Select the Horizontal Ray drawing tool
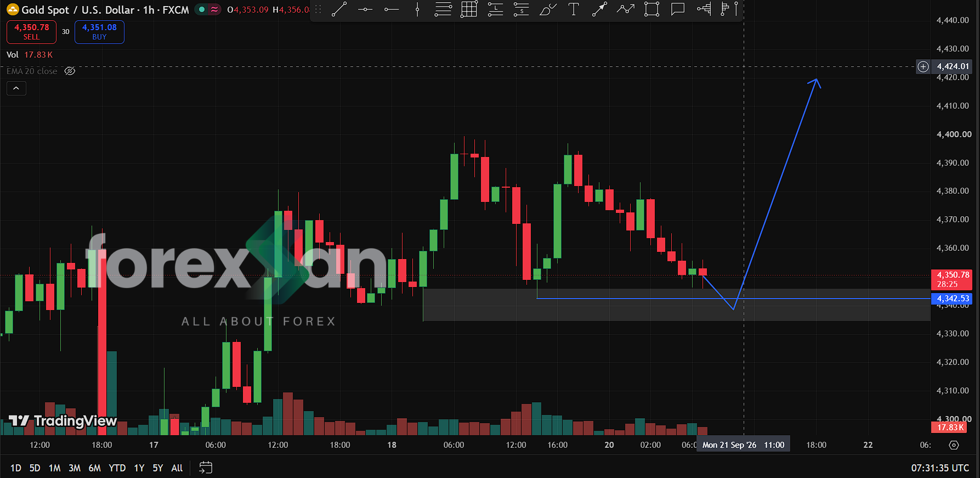 click(392, 9)
